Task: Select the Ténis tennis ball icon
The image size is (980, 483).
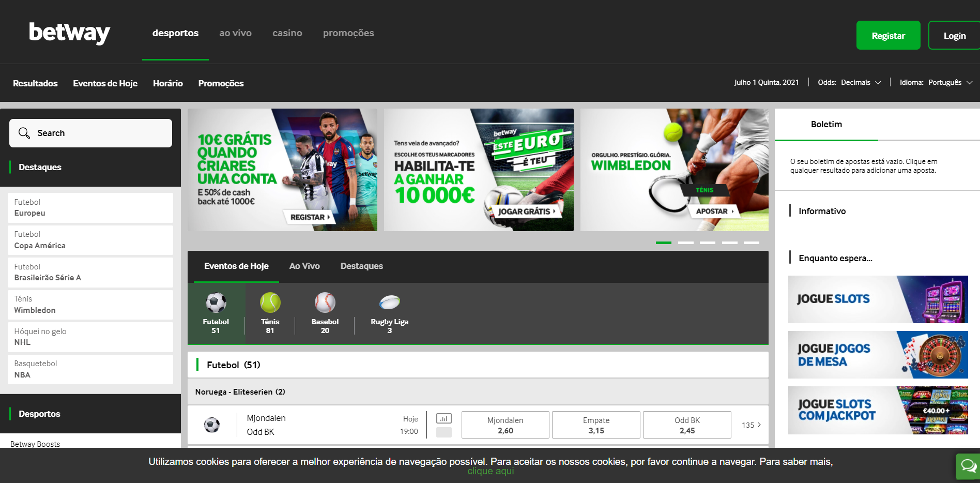Action: [270, 303]
